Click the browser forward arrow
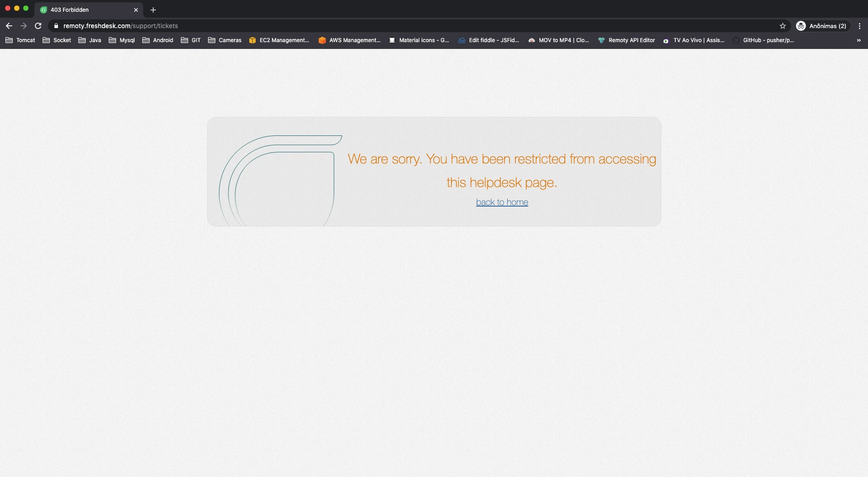This screenshot has height=477, width=868. (x=24, y=26)
